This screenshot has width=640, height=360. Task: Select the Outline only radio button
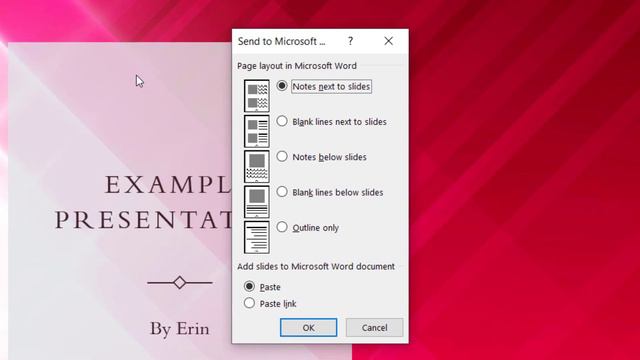point(282,227)
